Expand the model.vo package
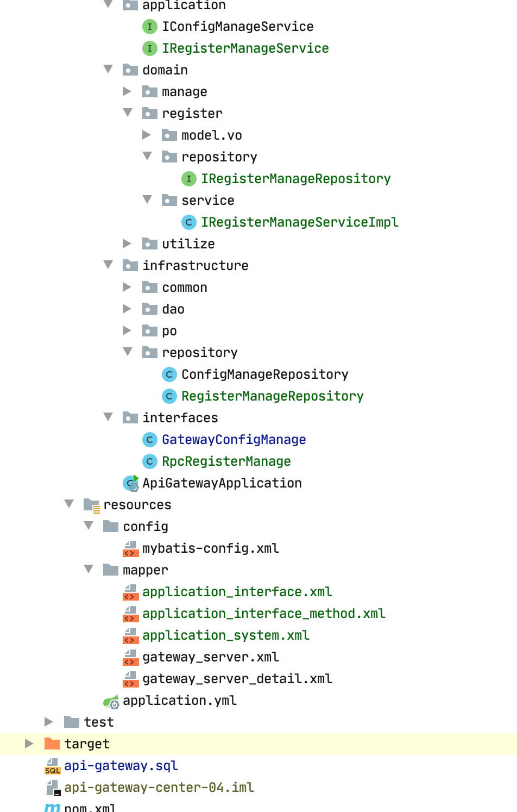The height and width of the screenshot is (812, 517). pyautogui.click(x=147, y=135)
